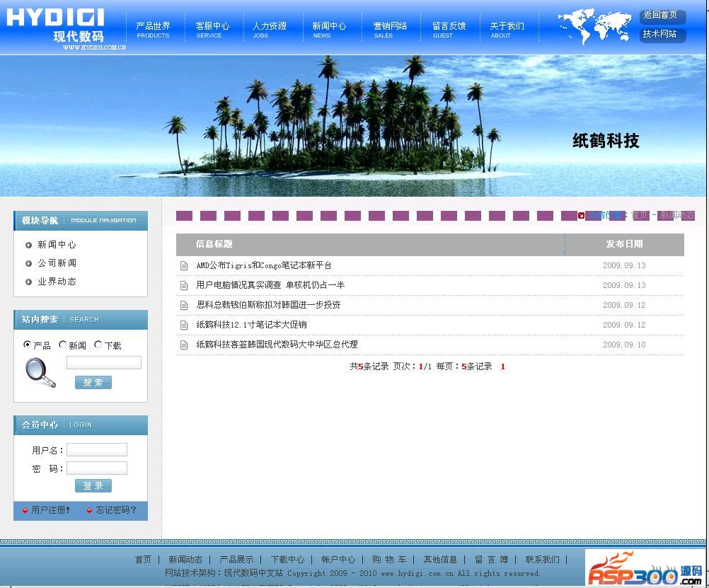Open article 纸鹤科技喜签韩国现代数码大中华区总代理
The height and width of the screenshot is (588, 709).
click(x=277, y=345)
